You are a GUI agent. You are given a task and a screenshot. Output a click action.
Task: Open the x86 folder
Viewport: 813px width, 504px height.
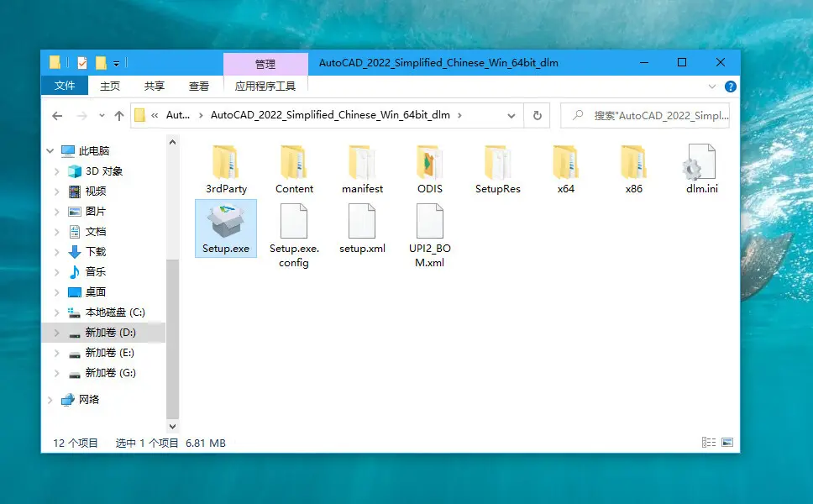pos(633,170)
